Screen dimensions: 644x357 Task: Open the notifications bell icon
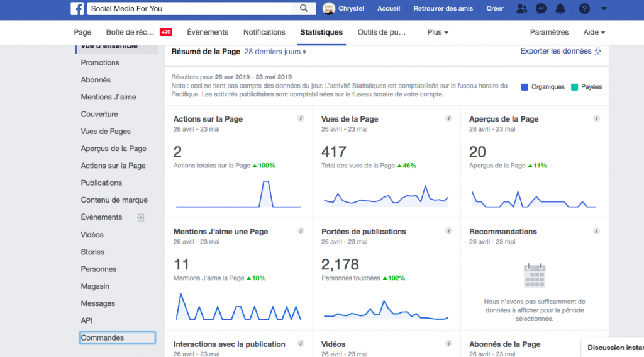(x=560, y=8)
